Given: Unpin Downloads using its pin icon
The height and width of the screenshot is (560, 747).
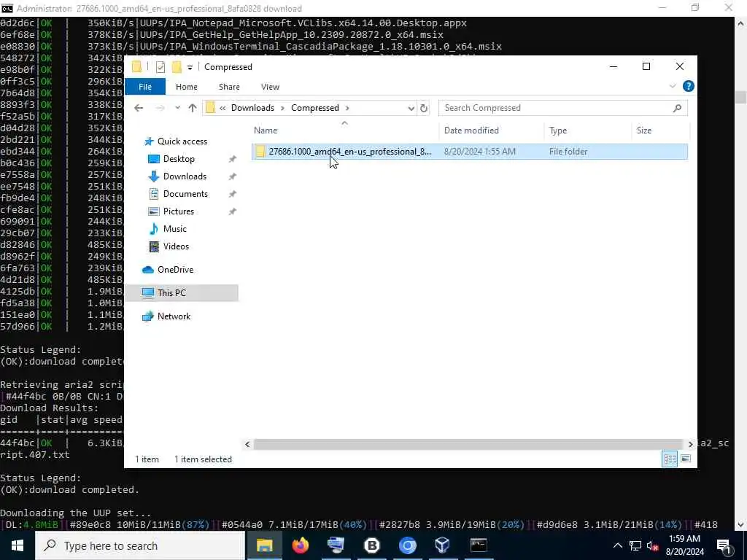Looking at the screenshot, I should [x=233, y=176].
